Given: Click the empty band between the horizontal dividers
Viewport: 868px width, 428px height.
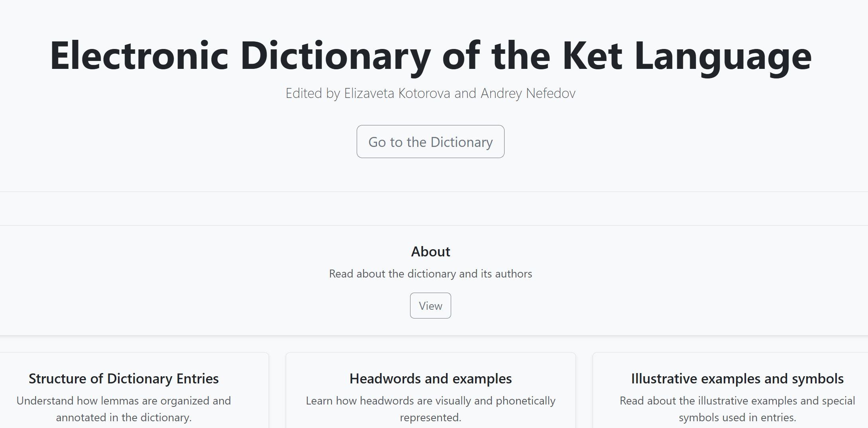Looking at the screenshot, I should coord(430,209).
